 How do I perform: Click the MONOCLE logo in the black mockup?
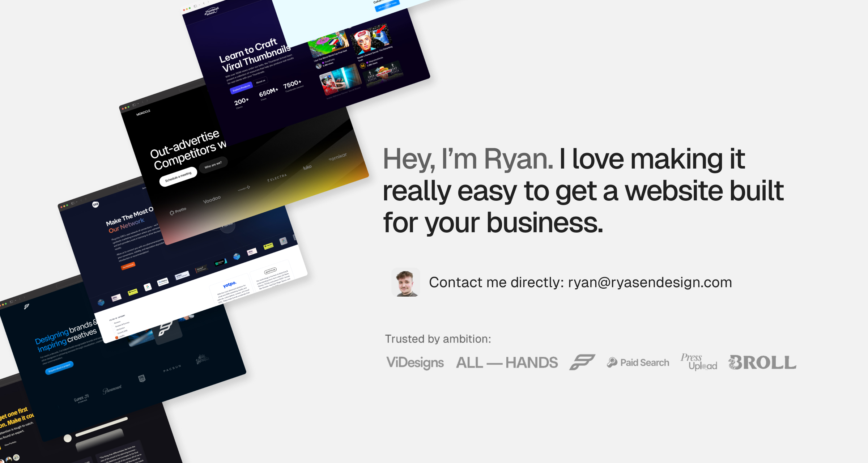(143, 112)
